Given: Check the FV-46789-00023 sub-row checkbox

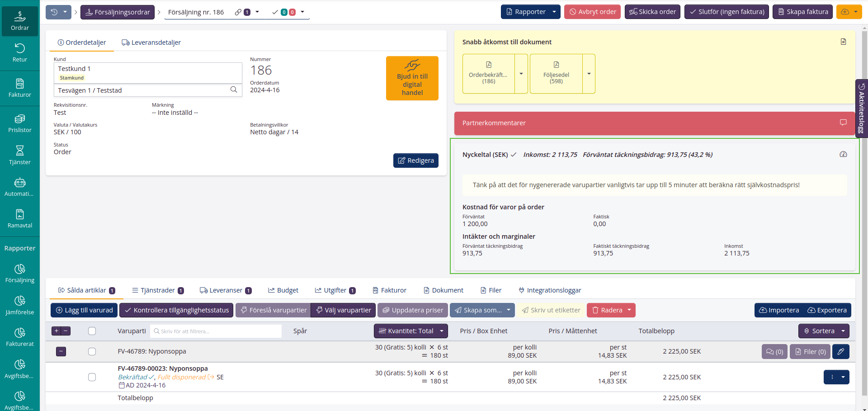Looking at the screenshot, I should point(92,377).
